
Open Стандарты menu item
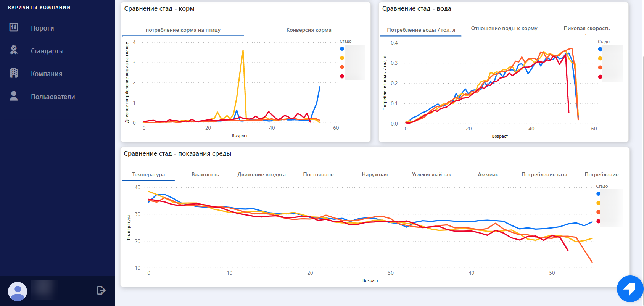click(x=47, y=51)
